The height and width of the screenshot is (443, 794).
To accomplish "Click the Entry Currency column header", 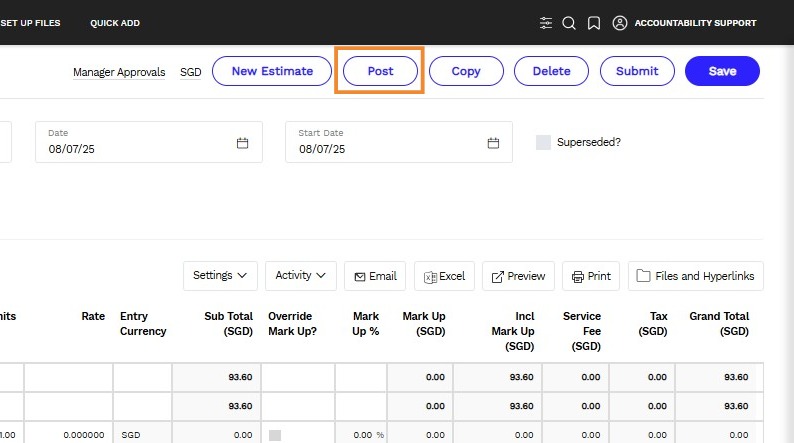I will [143, 324].
